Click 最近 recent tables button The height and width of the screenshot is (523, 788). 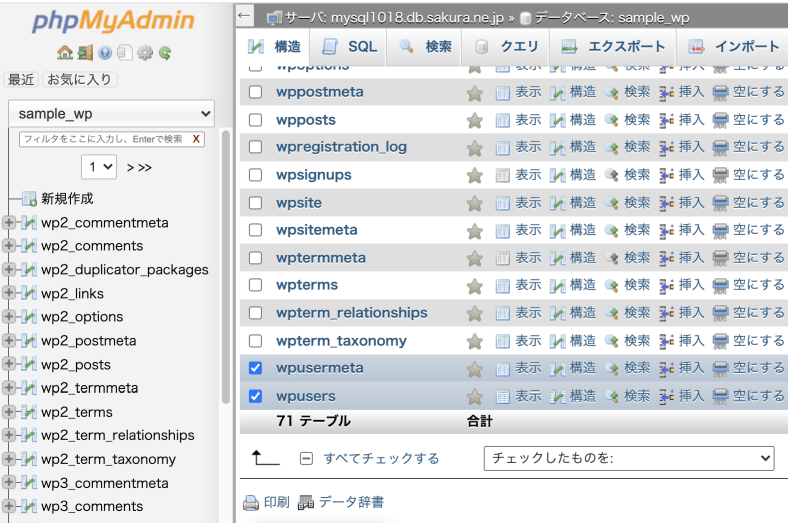pyautogui.click(x=21, y=79)
